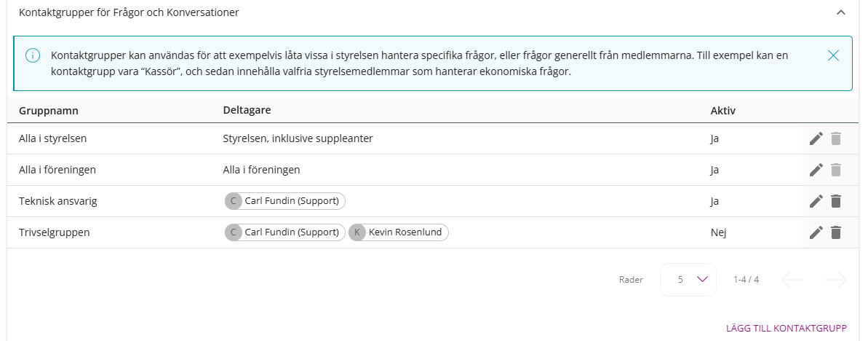Click the Gruppnamn column header
Viewport: 868px width, 341px height.
(48, 111)
